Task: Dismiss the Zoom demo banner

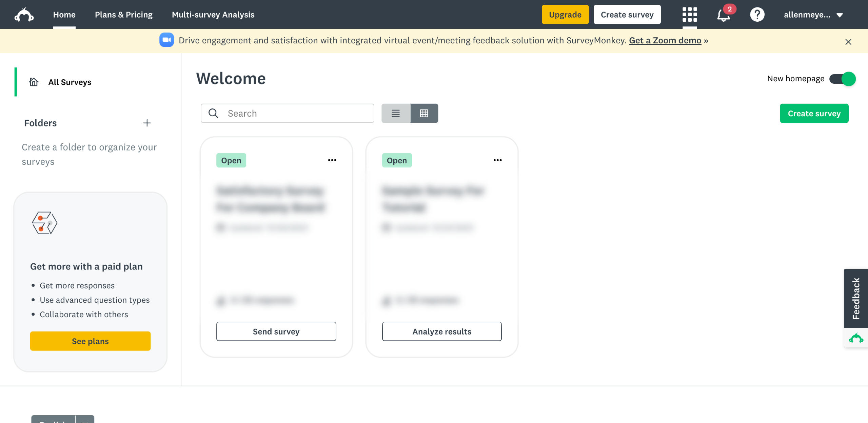Action: pos(848,42)
